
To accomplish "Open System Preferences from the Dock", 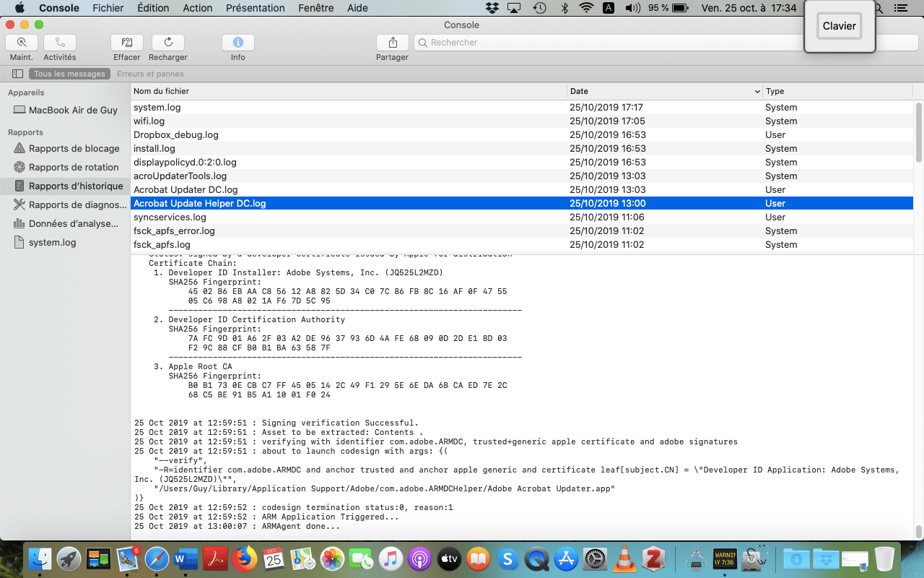I will pyautogui.click(x=596, y=558).
